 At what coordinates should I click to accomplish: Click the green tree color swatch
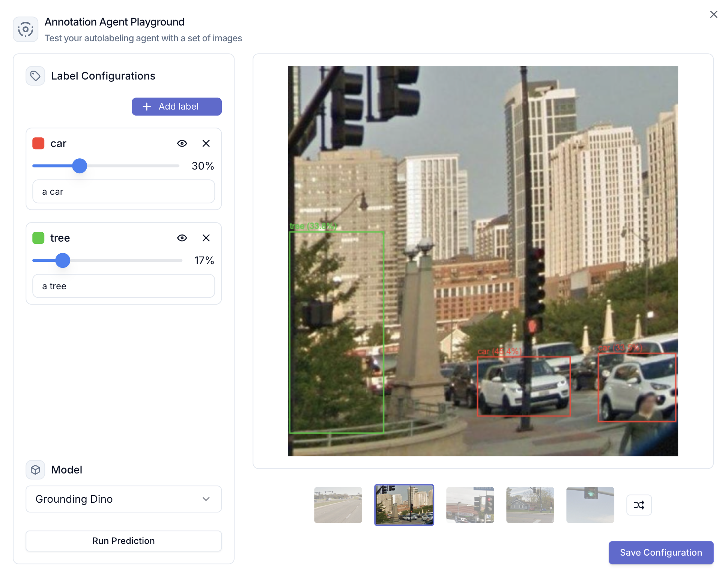38,238
